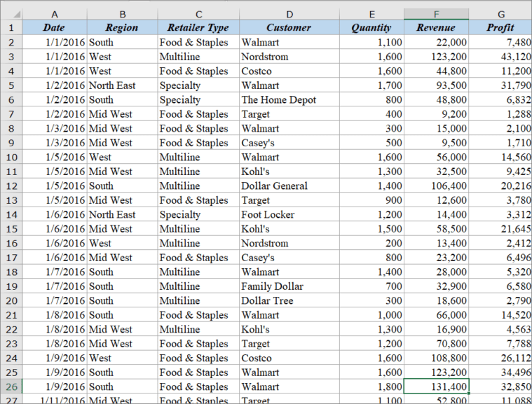The width and height of the screenshot is (532, 404).
Task: Select column D header
Action: [x=289, y=14]
